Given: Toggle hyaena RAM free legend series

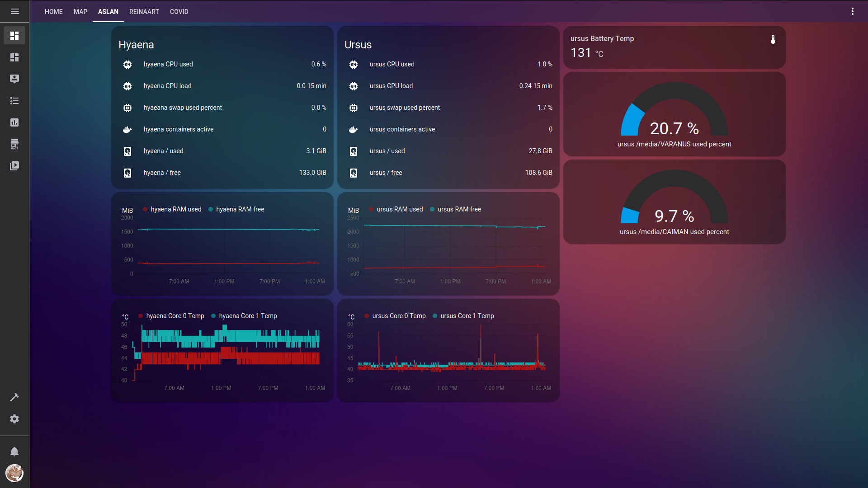Looking at the screenshot, I should 236,209.
